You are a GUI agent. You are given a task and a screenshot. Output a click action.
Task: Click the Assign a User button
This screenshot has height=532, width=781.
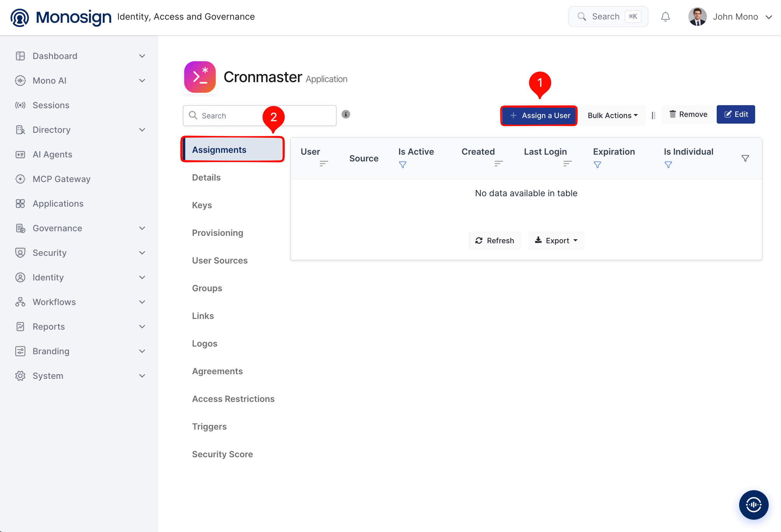click(x=539, y=115)
